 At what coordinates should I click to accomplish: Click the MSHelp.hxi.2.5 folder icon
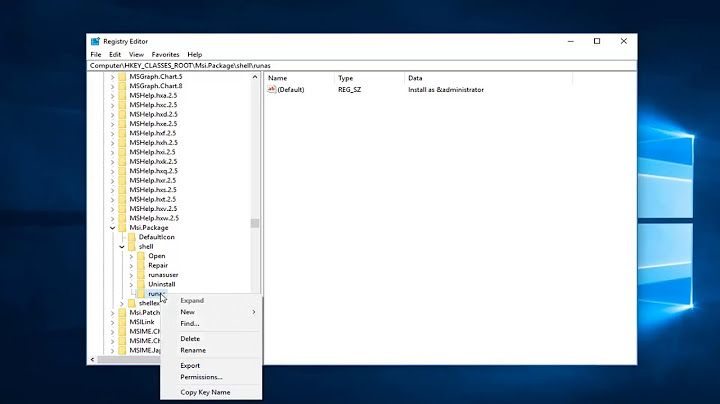coord(122,152)
